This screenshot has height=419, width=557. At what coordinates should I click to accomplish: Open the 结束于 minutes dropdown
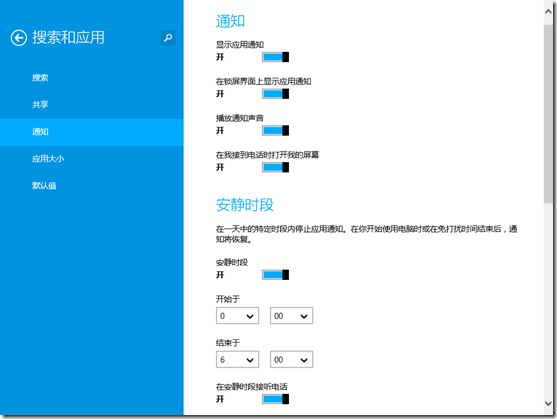[x=291, y=360]
